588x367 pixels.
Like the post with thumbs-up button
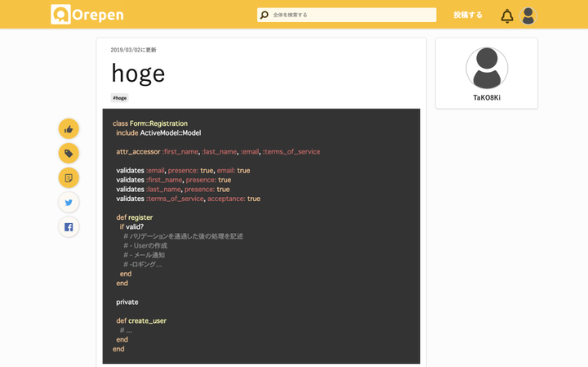69,129
